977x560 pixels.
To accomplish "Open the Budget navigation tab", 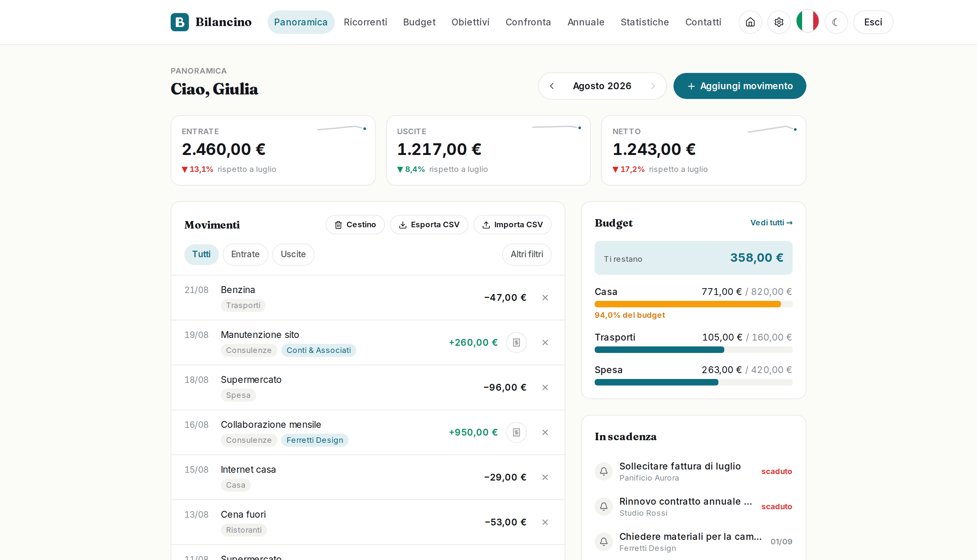I will point(419,22).
